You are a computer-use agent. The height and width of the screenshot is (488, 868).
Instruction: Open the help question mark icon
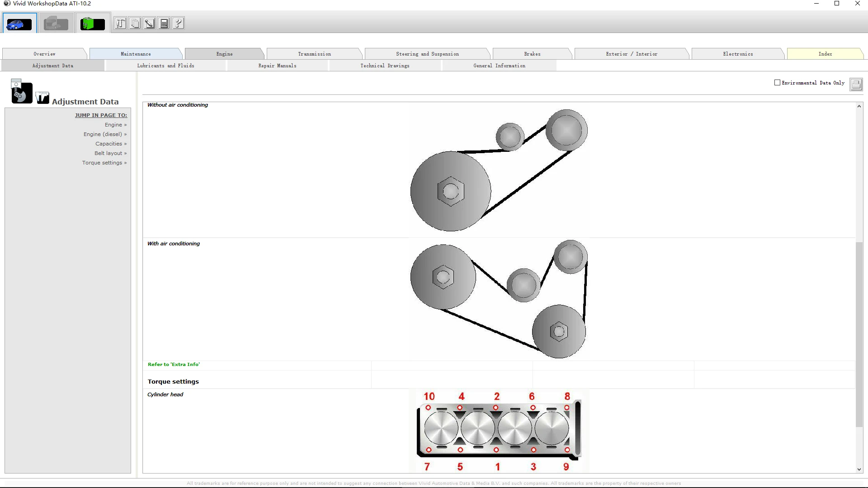(x=179, y=23)
